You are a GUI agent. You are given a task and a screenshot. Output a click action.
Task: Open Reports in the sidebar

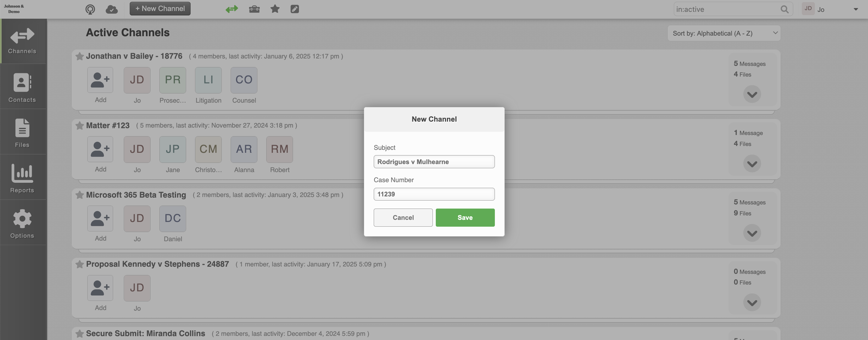pos(22,178)
